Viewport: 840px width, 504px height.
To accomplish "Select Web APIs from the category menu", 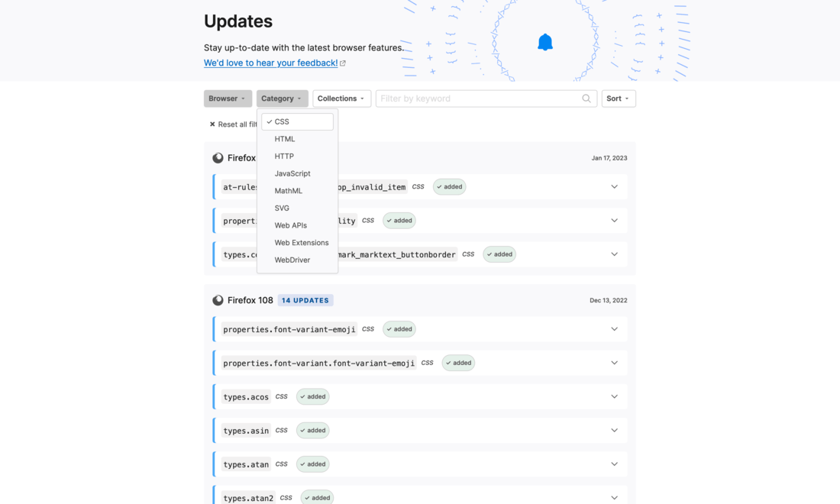I will click(291, 225).
